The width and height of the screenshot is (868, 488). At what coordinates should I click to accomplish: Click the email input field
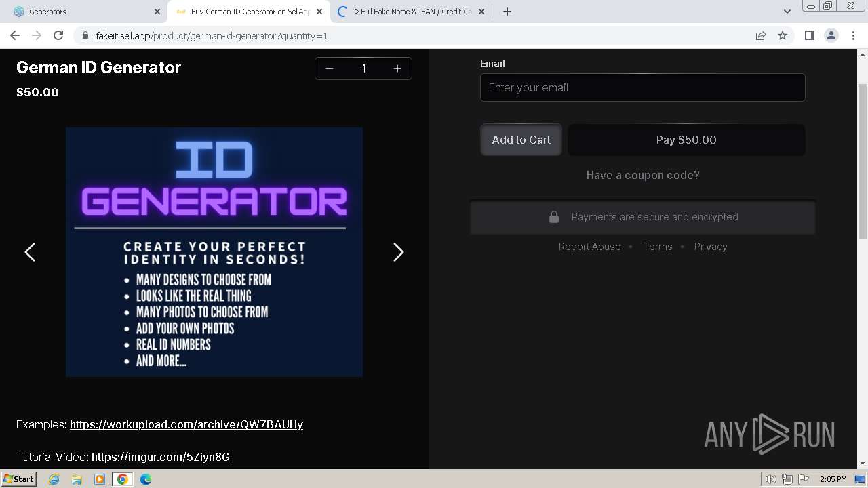(x=643, y=87)
